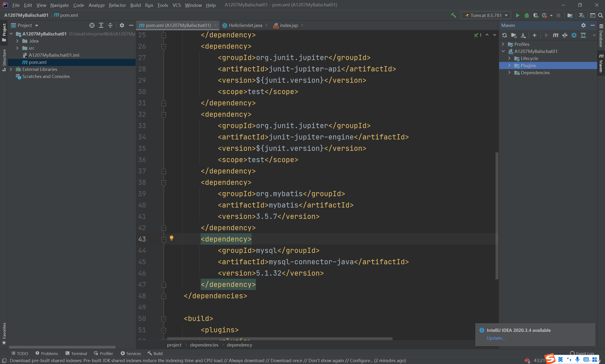Click the editor horizontal scrollbar

click(280, 338)
